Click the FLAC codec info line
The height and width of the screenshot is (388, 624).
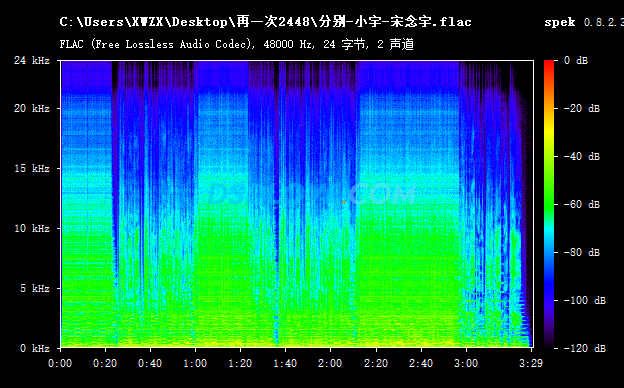pyautogui.click(x=237, y=44)
